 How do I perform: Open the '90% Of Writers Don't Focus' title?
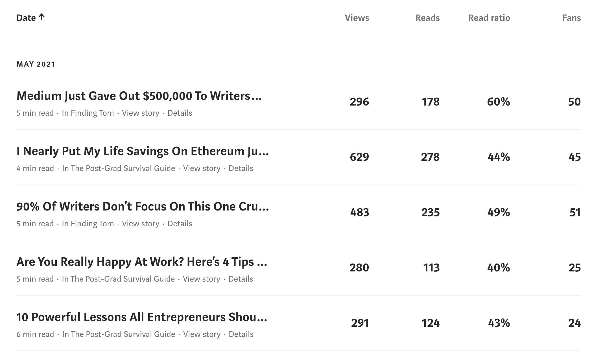click(143, 207)
